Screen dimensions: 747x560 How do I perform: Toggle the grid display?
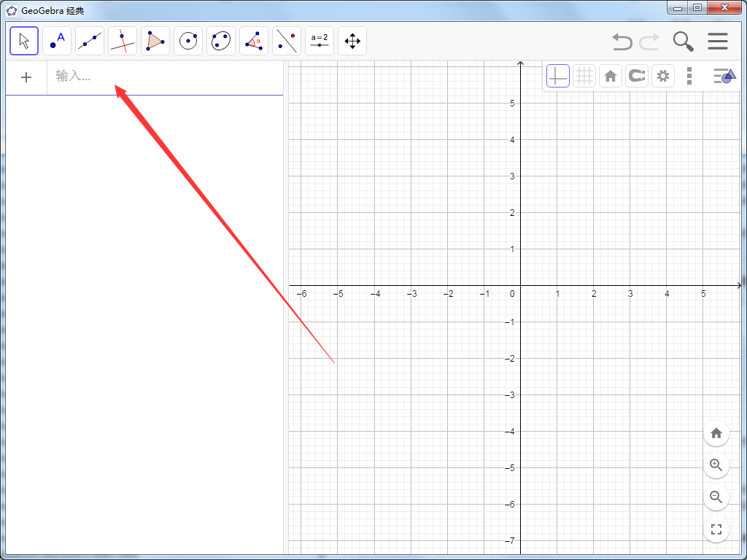pos(584,75)
